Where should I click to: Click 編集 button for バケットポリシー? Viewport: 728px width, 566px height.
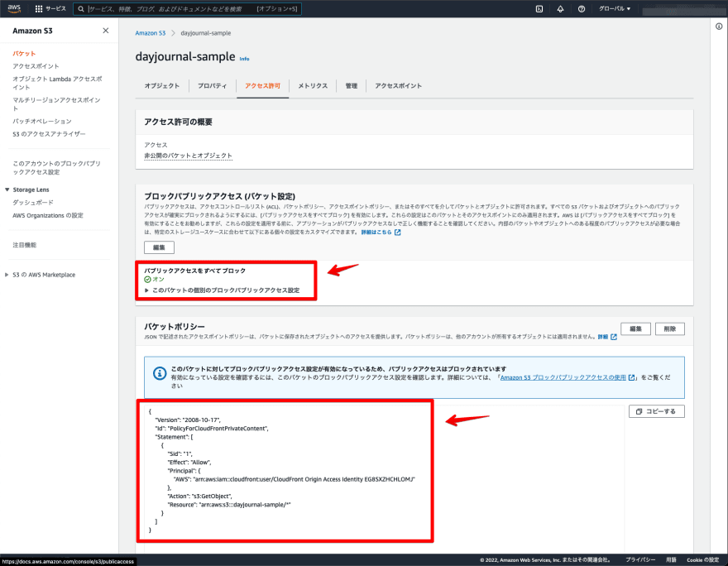coord(635,329)
